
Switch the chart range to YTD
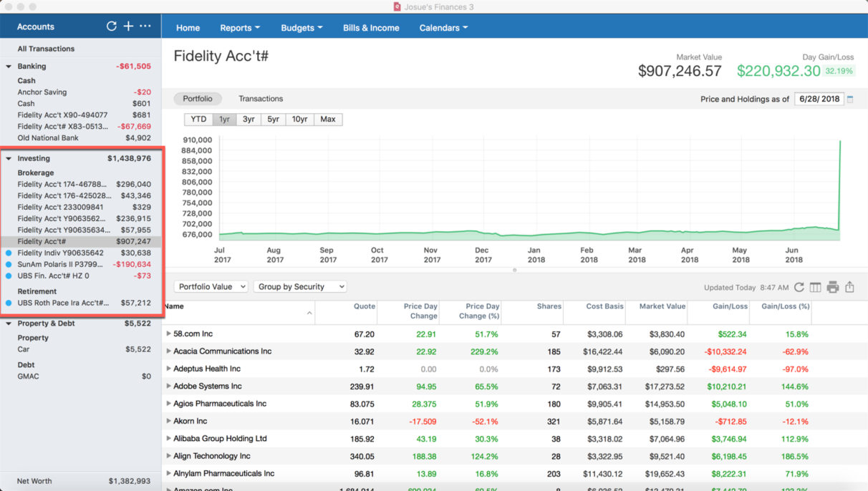point(198,120)
